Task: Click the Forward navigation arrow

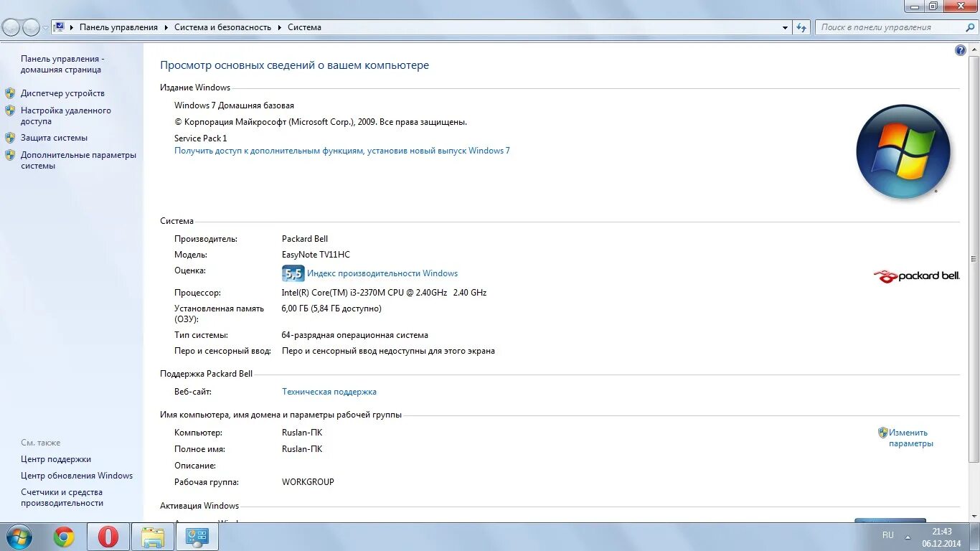Action: click(31, 27)
